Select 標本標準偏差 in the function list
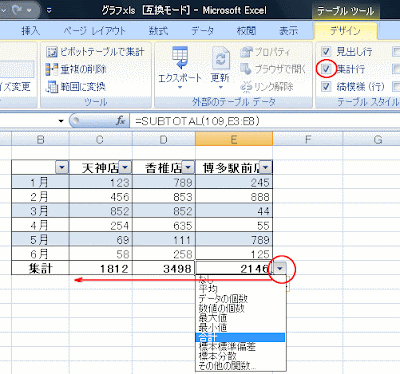 coord(240,347)
